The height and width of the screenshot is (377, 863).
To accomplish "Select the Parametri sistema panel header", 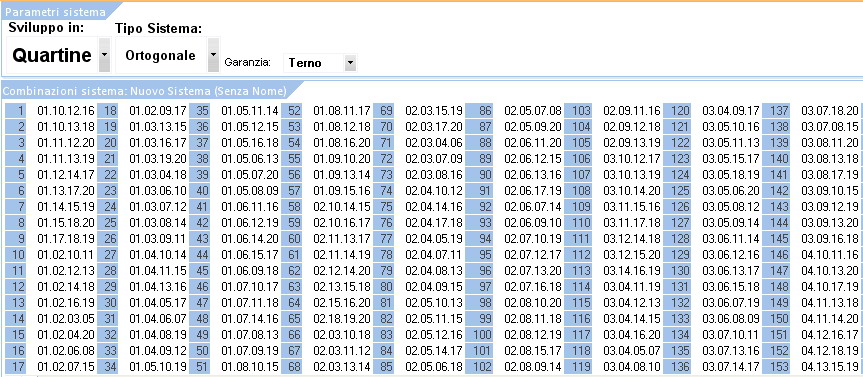I will [55, 12].
